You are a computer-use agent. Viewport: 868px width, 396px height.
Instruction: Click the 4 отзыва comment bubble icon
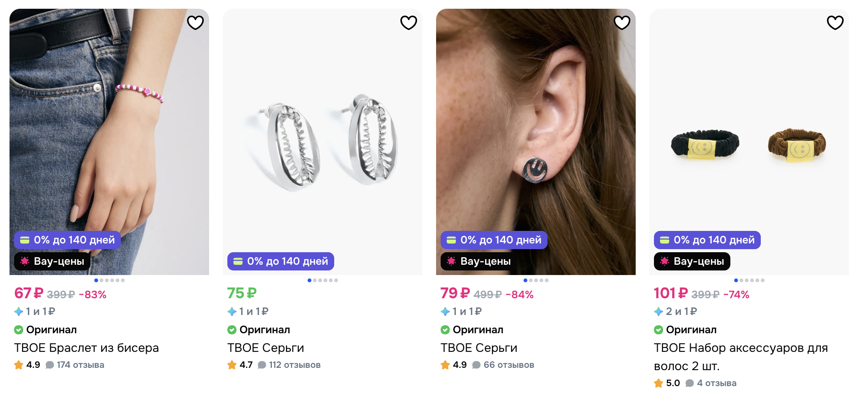click(x=689, y=383)
